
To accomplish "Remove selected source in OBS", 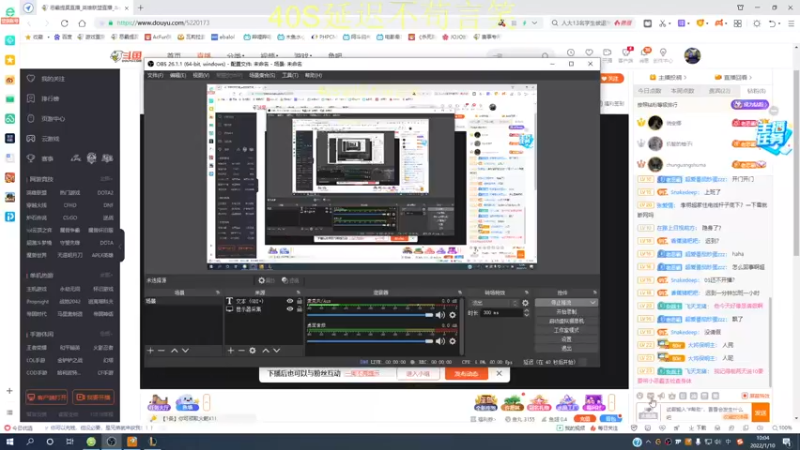I will point(241,351).
